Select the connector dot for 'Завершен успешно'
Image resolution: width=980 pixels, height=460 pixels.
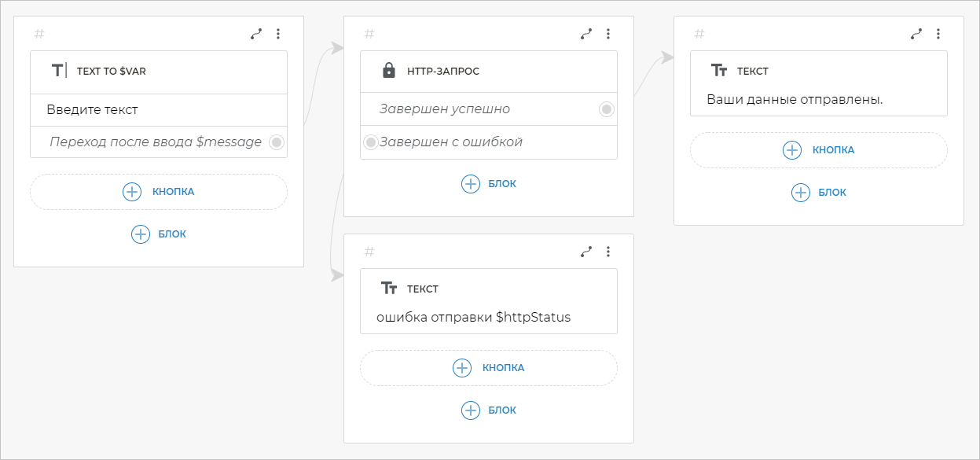pos(606,109)
